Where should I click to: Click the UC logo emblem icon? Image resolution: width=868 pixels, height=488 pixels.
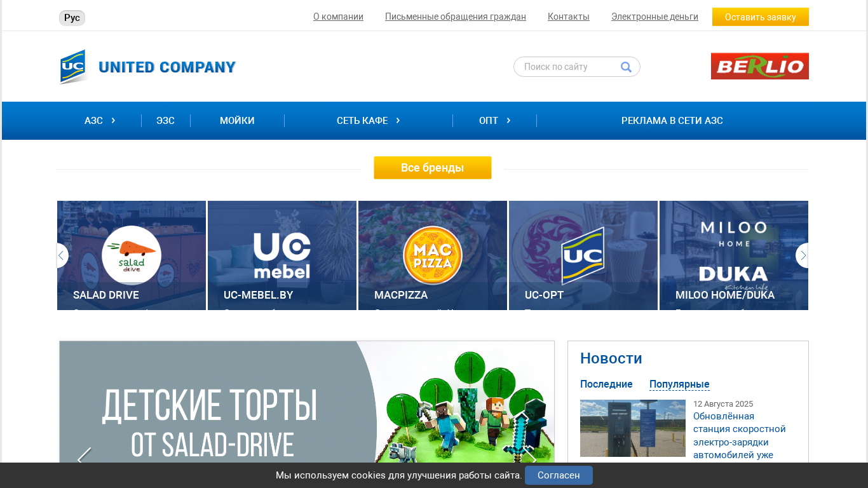pyautogui.click(x=73, y=67)
